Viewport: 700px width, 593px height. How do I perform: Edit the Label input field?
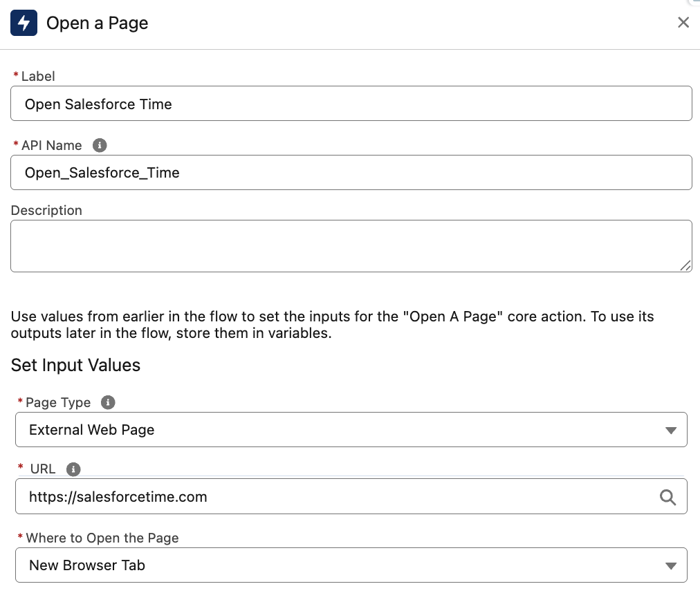tap(351, 104)
